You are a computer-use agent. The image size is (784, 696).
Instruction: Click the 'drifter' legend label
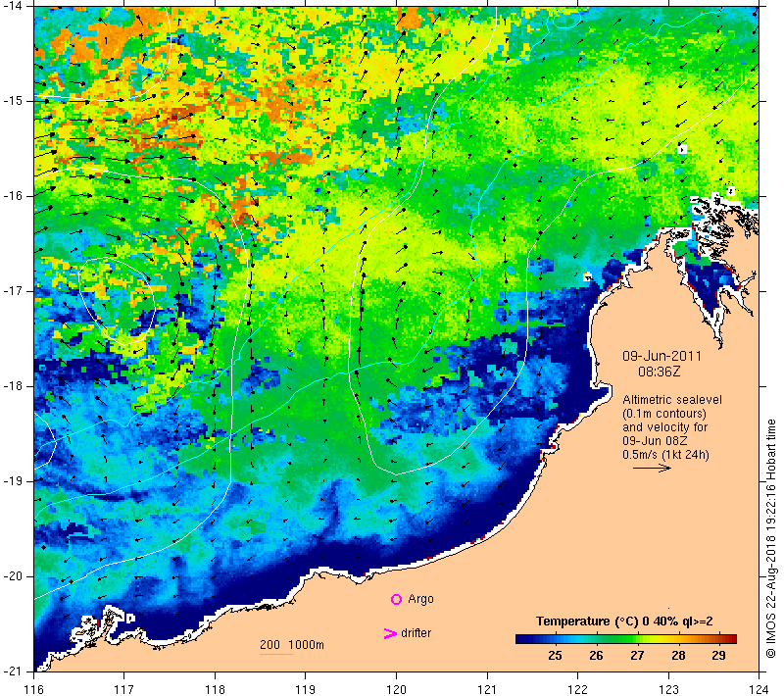[416, 633]
